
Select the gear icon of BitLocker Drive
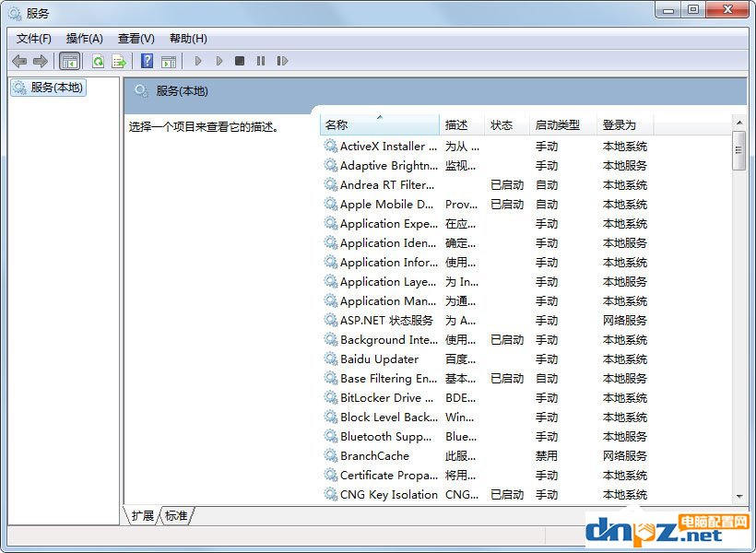(x=330, y=397)
